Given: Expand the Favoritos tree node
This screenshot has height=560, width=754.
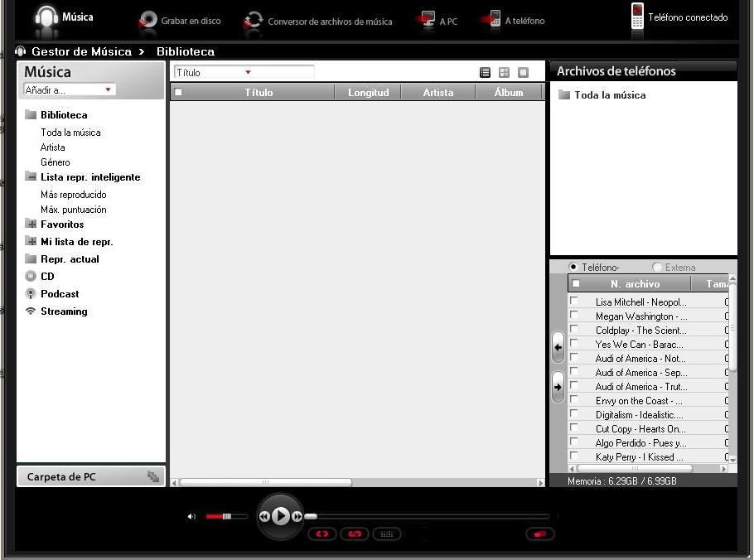Looking at the screenshot, I should (x=31, y=224).
